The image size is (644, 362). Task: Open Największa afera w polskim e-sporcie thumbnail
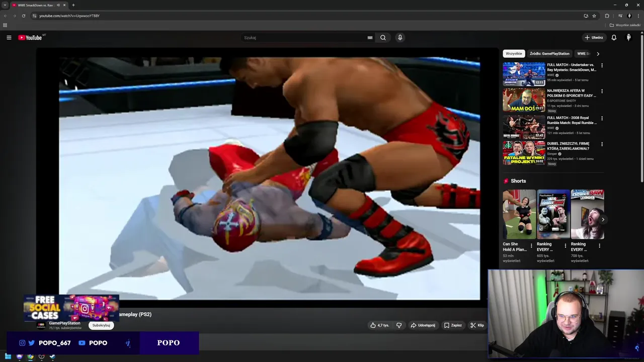[524, 100]
